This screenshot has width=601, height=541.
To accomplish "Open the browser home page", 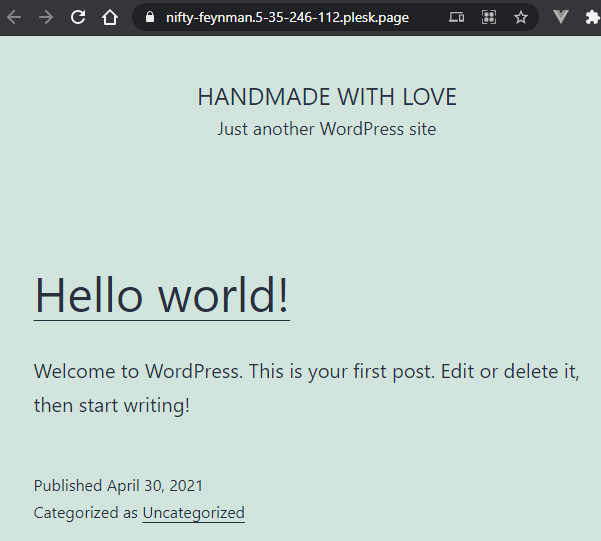I will (x=110, y=17).
